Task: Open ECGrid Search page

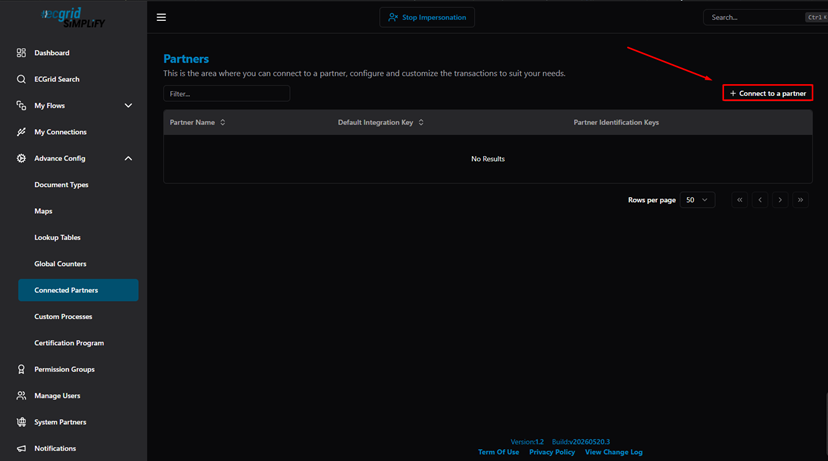Action: (57, 79)
